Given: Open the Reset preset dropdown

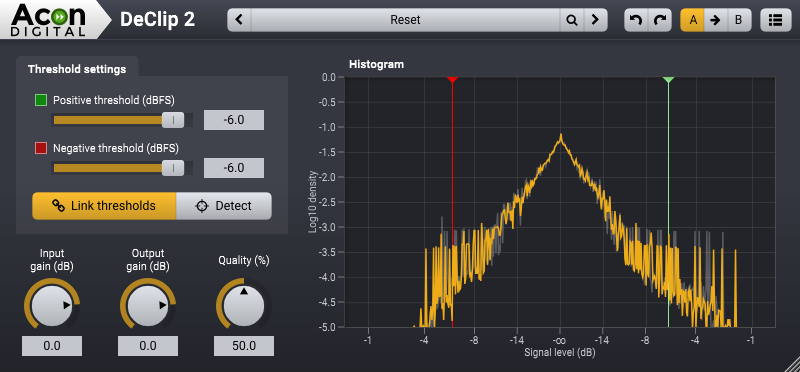Looking at the screenshot, I should pos(406,20).
